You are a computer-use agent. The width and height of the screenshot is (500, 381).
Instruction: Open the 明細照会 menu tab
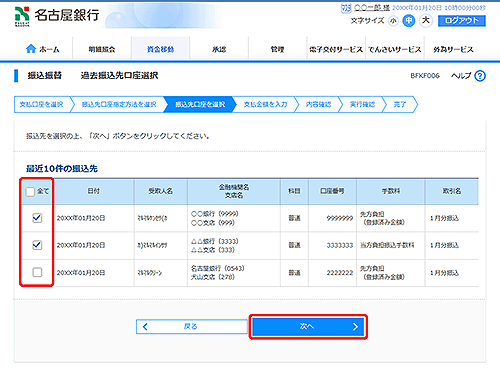tap(102, 49)
